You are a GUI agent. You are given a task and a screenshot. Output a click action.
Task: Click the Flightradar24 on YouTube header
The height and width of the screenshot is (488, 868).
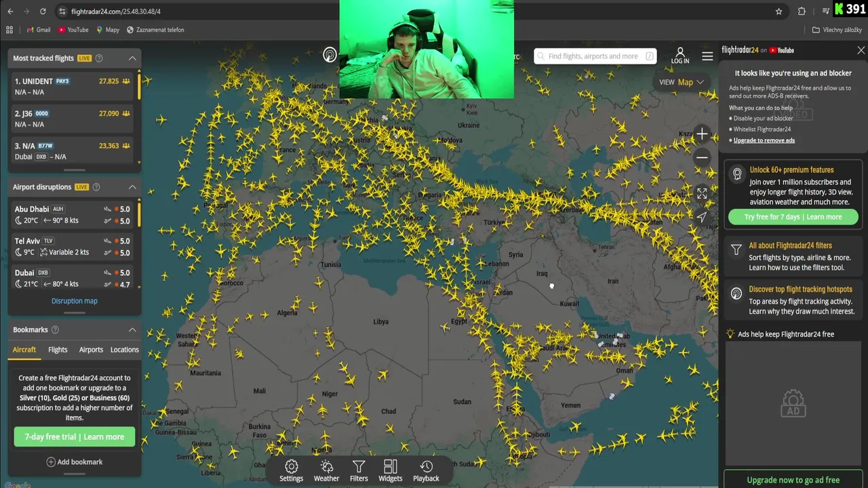[757, 50]
